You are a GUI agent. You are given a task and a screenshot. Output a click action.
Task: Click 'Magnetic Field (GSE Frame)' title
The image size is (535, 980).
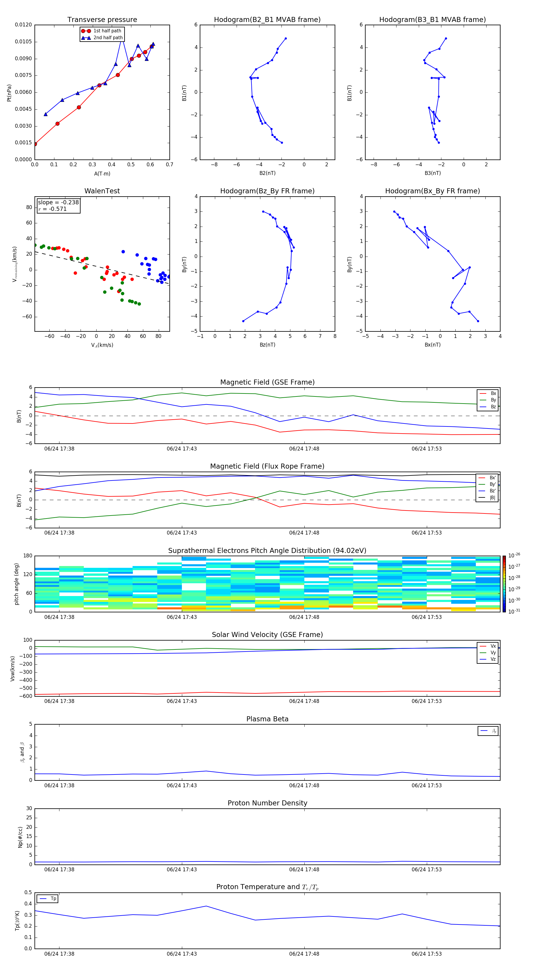(267, 382)
